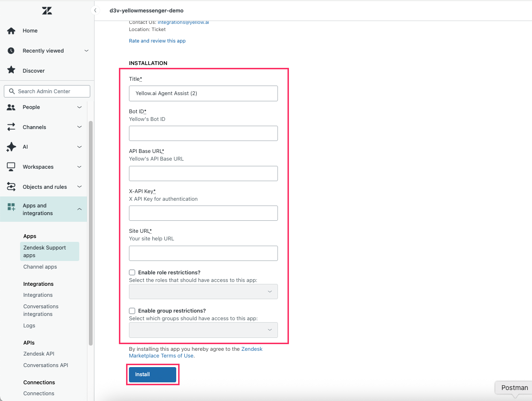
Task: Click the People group icon
Action: [x=11, y=107]
